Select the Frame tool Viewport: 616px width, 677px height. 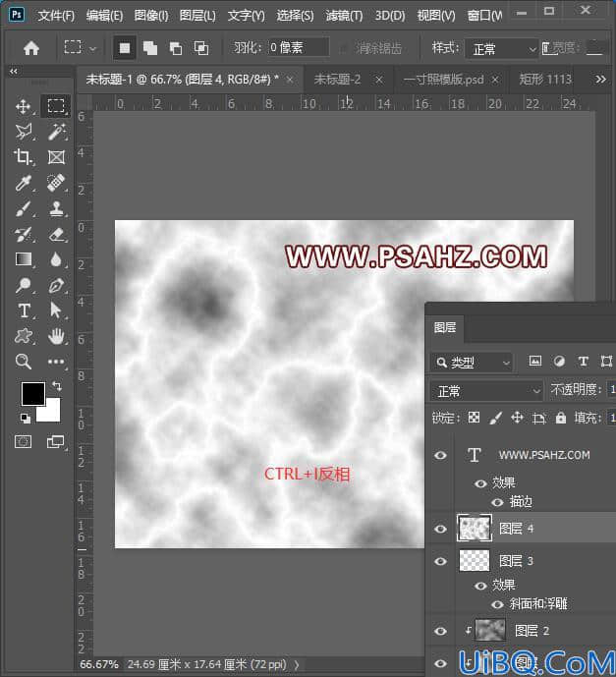point(56,157)
